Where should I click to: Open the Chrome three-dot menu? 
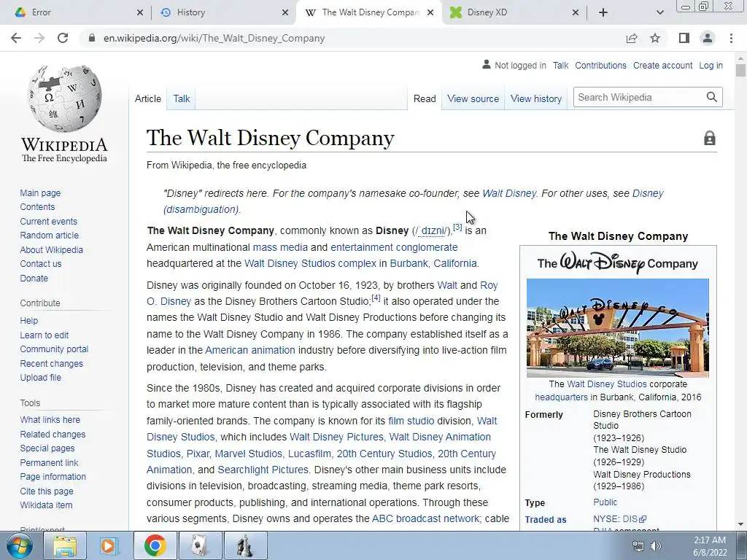coord(731,38)
